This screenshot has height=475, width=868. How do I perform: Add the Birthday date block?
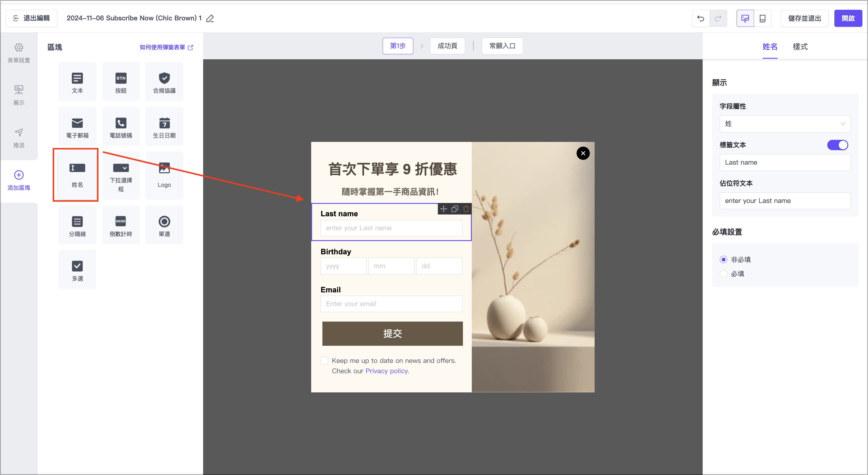coord(164,127)
